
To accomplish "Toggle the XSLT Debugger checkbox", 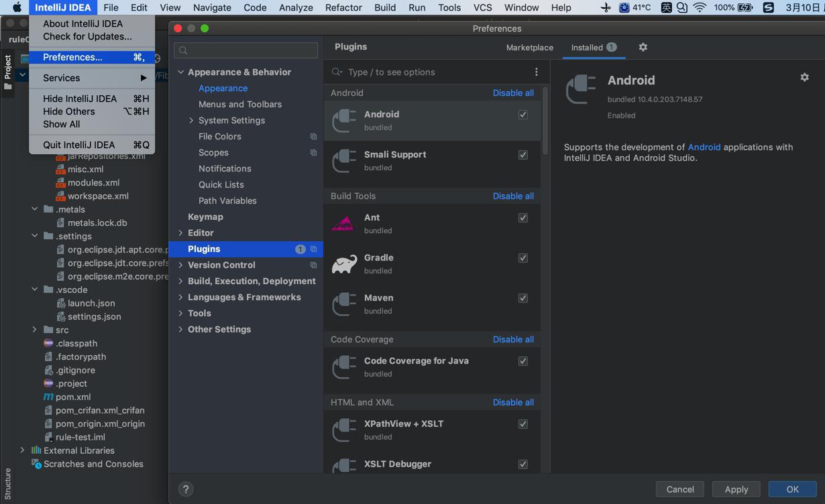I will (523, 464).
